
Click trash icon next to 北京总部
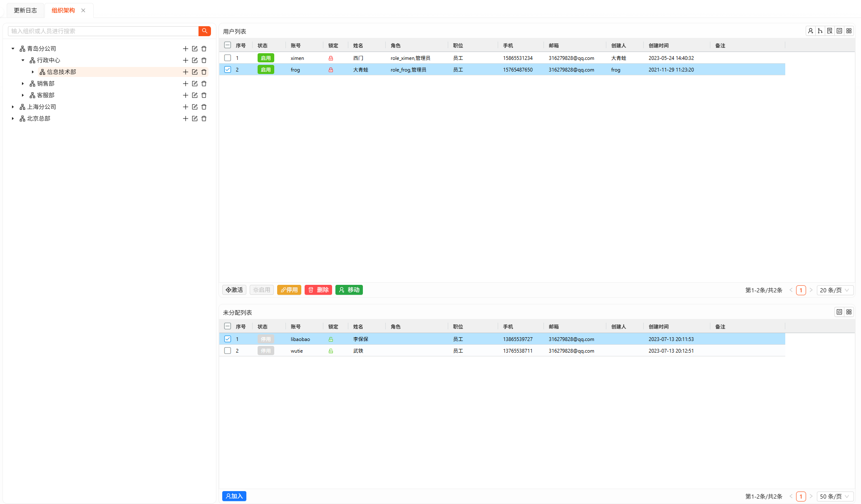(204, 119)
